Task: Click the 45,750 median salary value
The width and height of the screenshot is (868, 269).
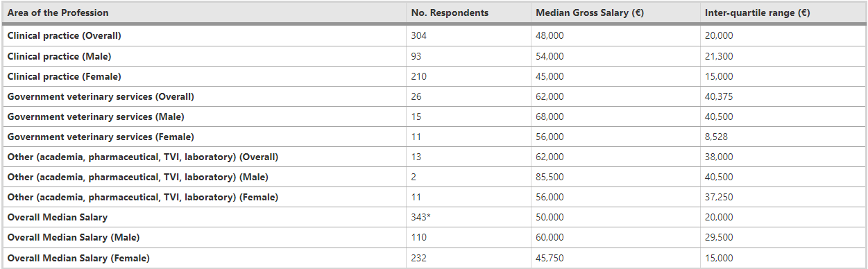Action: [550, 258]
